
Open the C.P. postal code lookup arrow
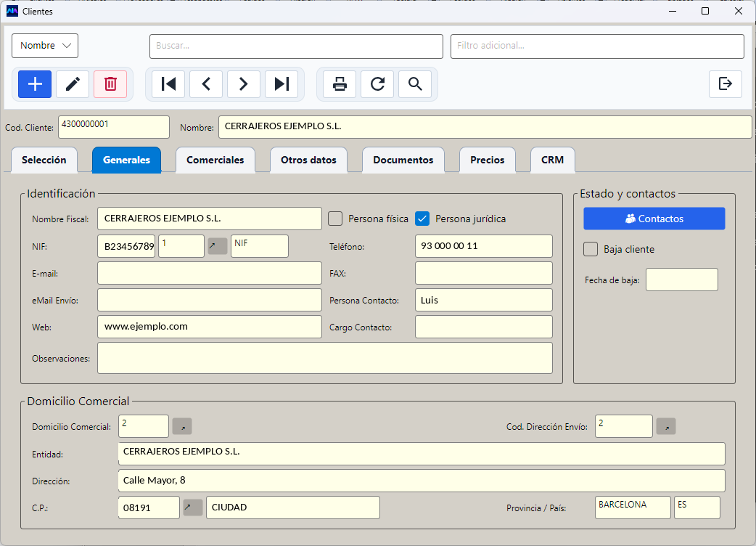pyautogui.click(x=193, y=508)
